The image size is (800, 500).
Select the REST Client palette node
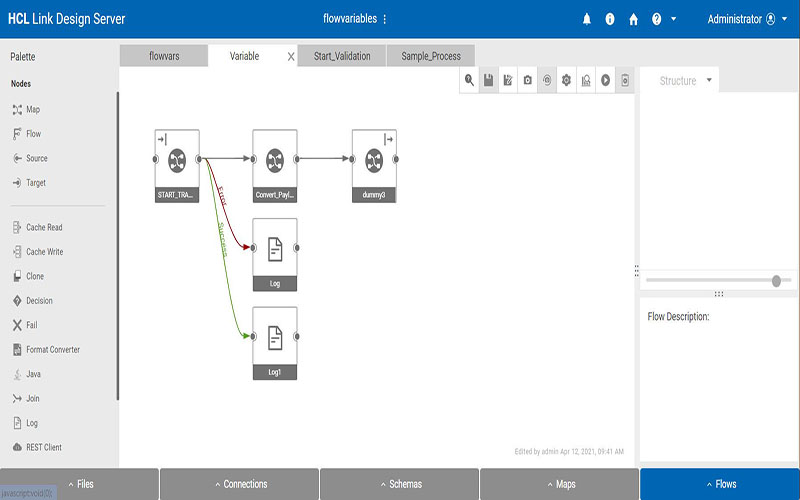pyautogui.click(x=43, y=447)
